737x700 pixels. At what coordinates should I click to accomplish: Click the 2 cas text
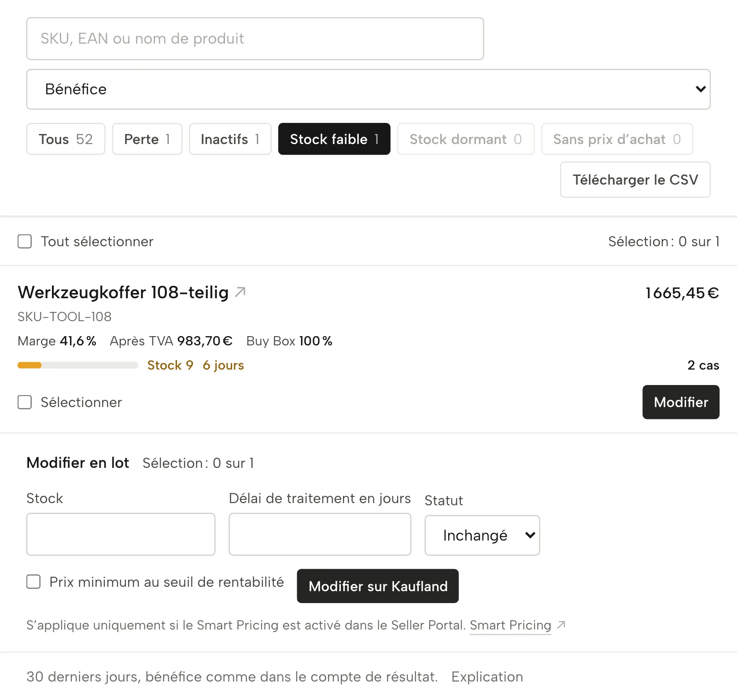coord(703,365)
